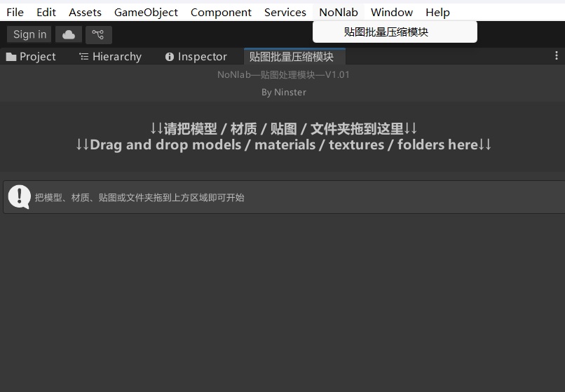Switch to the Hierarchy tab

[x=110, y=57]
